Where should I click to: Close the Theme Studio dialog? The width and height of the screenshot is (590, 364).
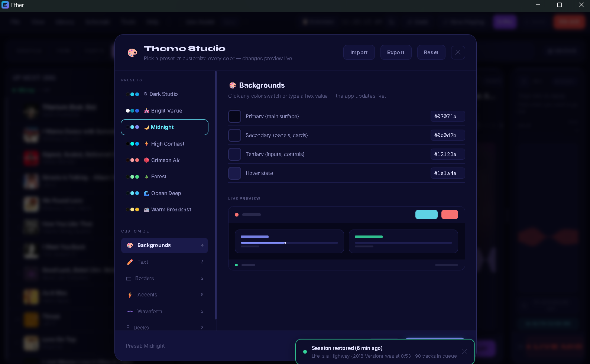pos(458,52)
